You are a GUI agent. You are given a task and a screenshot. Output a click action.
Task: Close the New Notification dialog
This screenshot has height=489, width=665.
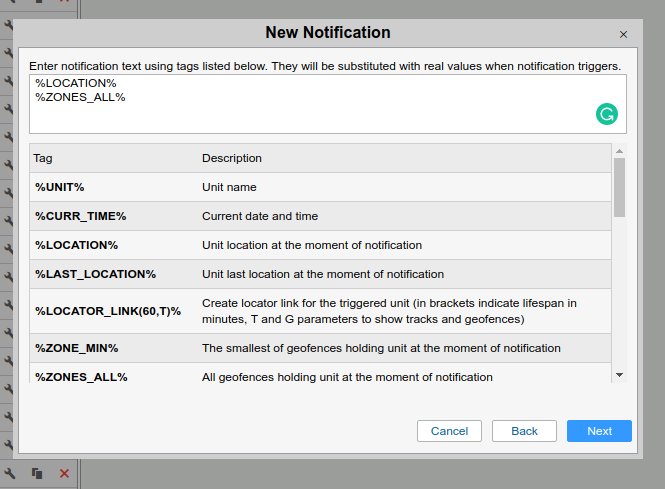623,34
